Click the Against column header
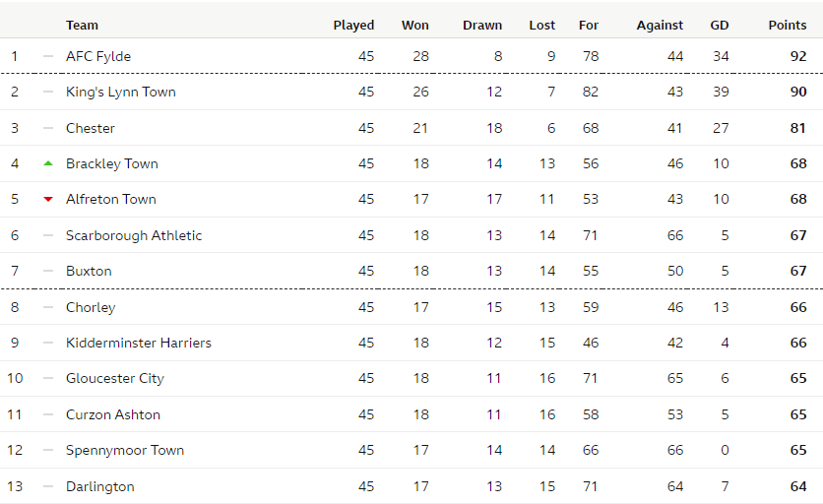 coord(660,26)
